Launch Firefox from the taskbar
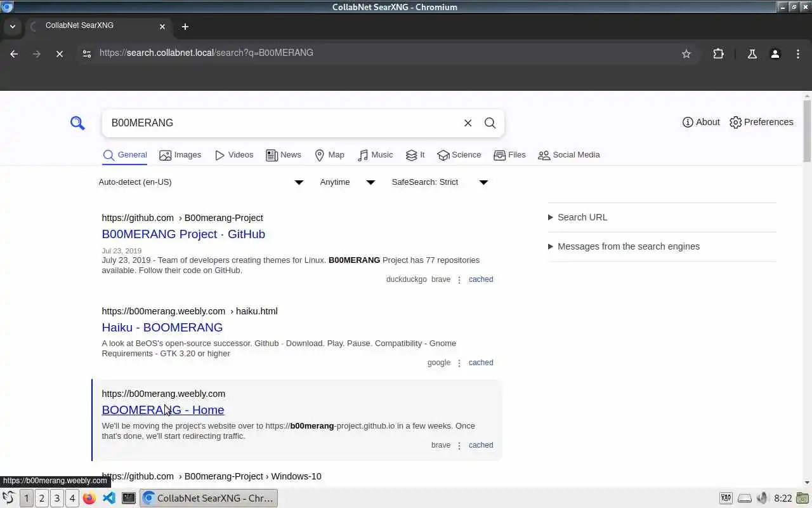 [x=89, y=498]
